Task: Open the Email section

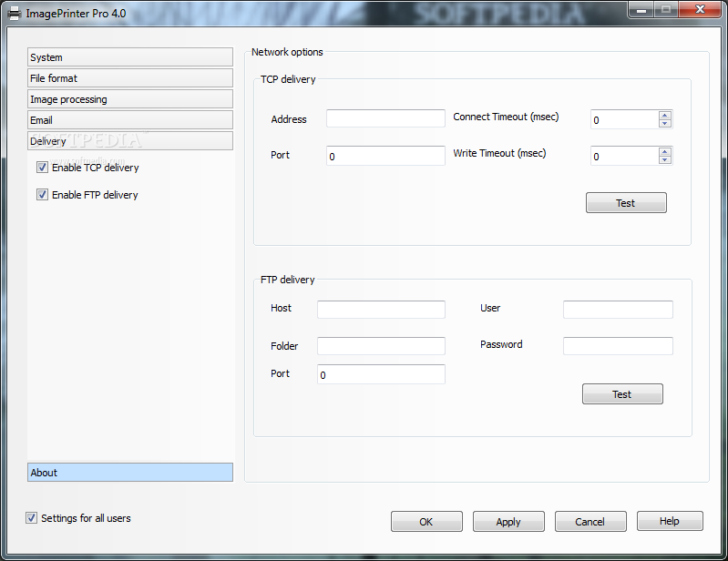Action: [x=130, y=119]
